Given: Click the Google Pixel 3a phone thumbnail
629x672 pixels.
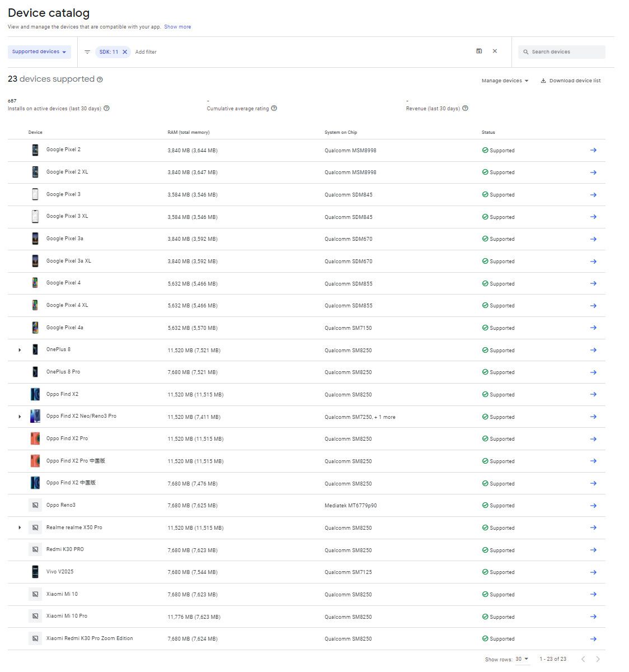Looking at the screenshot, I should pyautogui.click(x=35, y=239).
